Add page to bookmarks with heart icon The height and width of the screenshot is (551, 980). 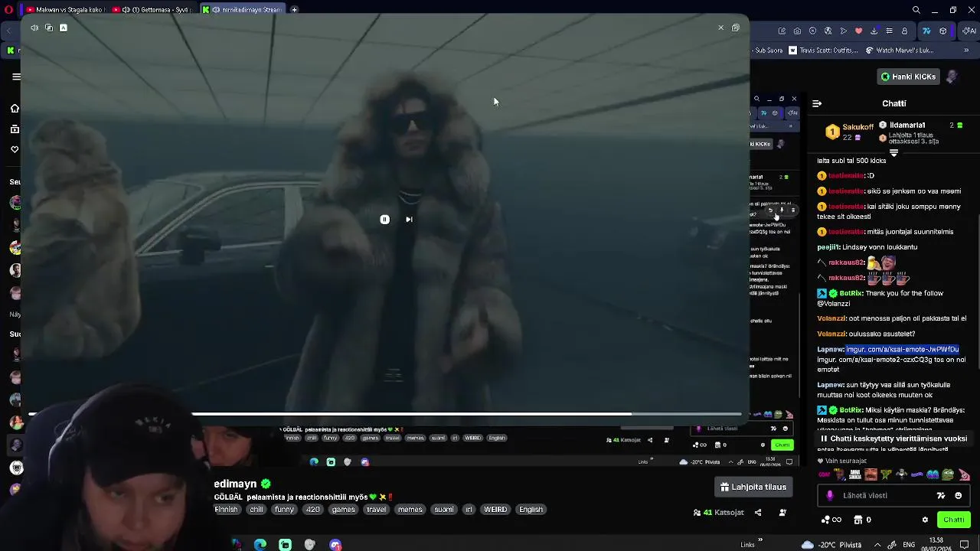click(858, 31)
